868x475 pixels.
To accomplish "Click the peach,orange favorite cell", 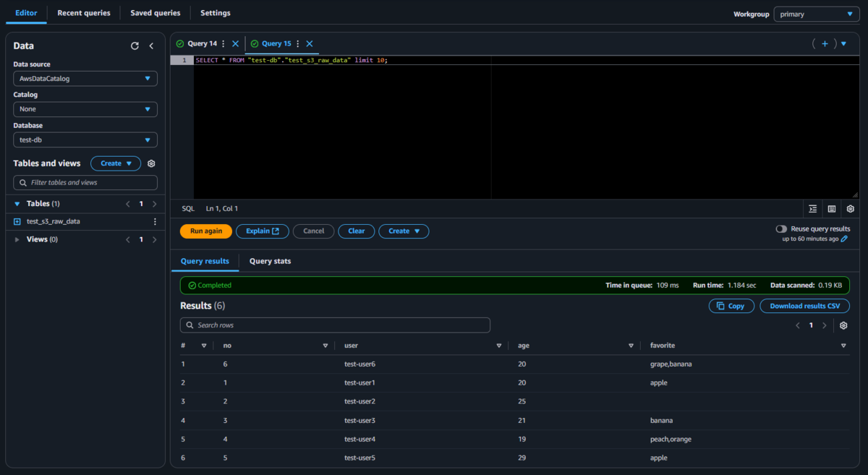I will (x=671, y=439).
